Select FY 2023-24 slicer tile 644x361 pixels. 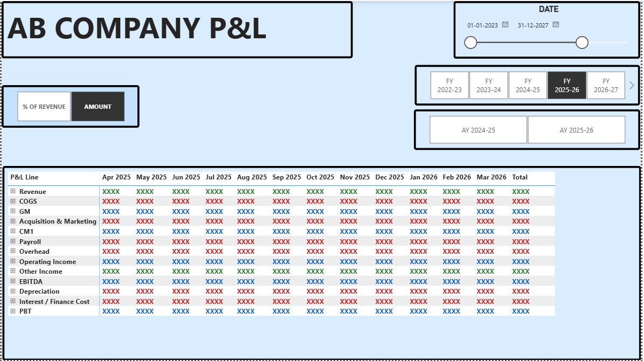489,86
